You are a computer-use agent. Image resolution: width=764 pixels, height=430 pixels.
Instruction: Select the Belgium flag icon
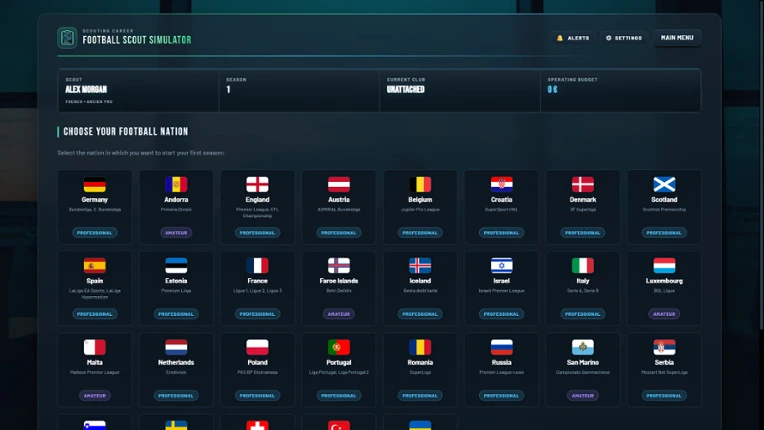420,185
